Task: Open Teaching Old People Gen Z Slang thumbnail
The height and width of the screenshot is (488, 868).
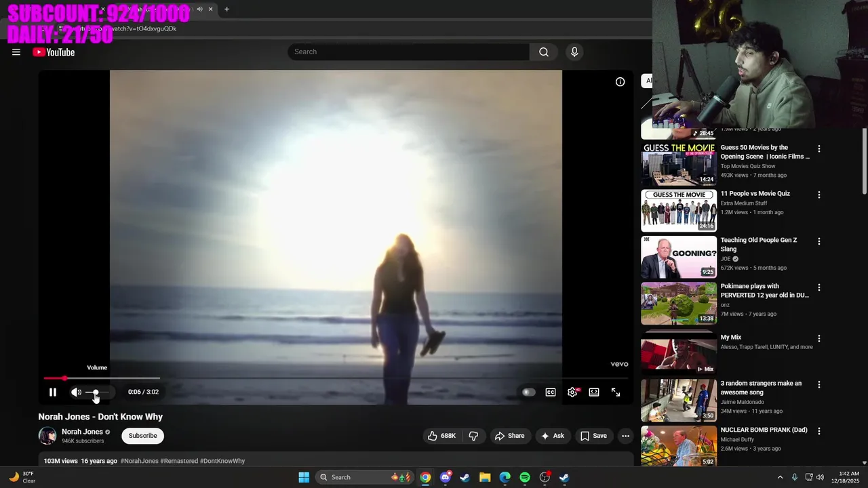Action: pyautogui.click(x=679, y=257)
